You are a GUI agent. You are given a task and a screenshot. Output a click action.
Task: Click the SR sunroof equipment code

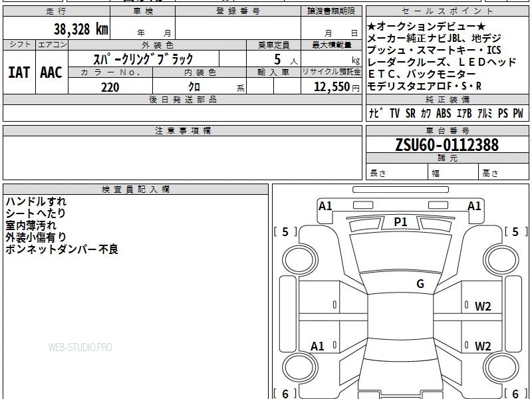coord(410,113)
